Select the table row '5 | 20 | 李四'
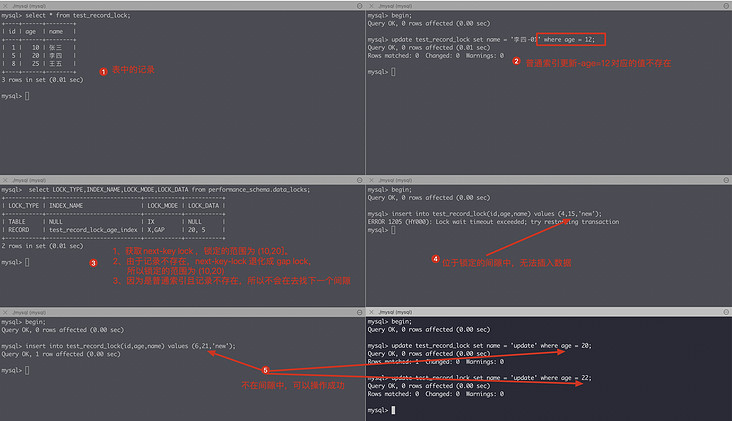The height and width of the screenshot is (421, 732). pos(39,56)
